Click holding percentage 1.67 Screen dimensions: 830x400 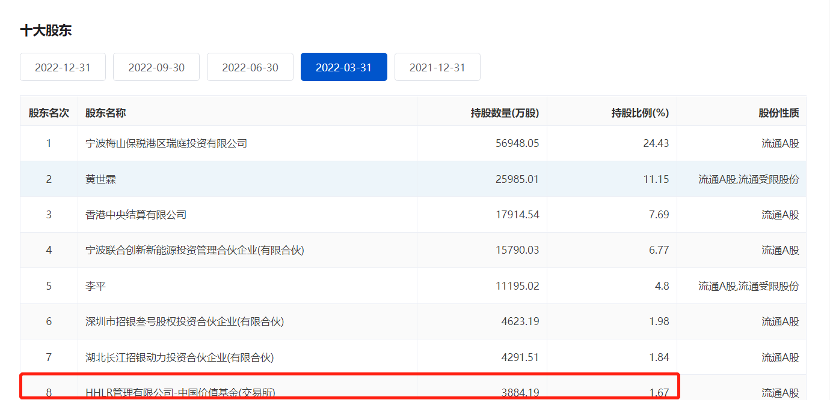tap(659, 393)
